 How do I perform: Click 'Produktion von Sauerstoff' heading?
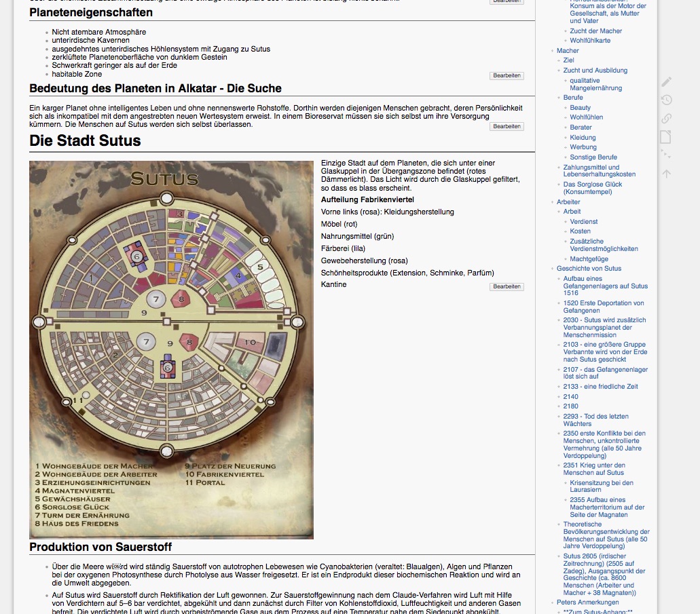tap(100, 547)
